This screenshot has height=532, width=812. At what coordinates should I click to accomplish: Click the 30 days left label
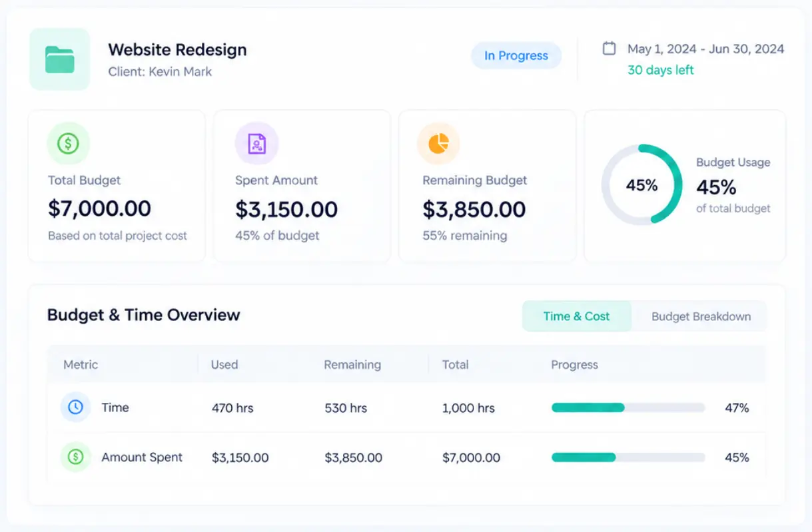(x=660, y=70)
